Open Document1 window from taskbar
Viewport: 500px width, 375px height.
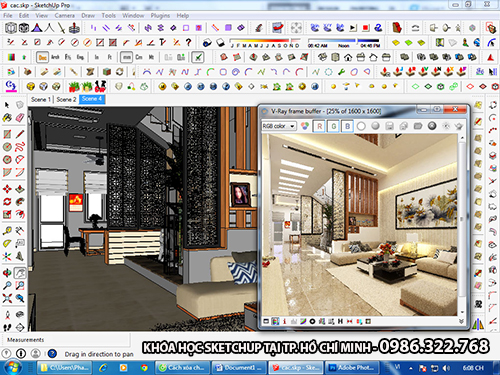239,368
